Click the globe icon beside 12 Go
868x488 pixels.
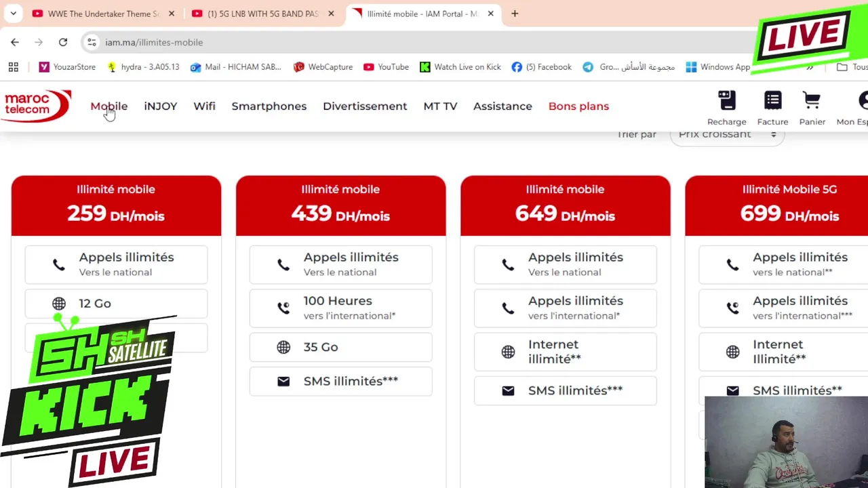(x=59, y=304)
